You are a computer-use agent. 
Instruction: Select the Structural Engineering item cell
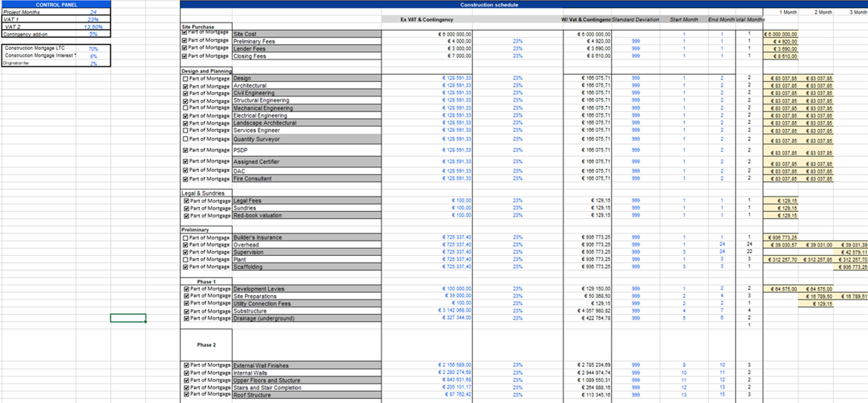click(x=306, y=100)
